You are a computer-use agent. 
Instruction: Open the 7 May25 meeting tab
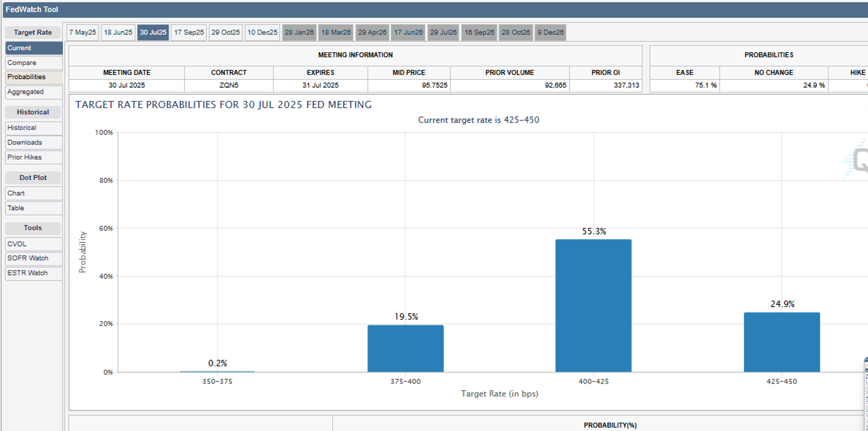click(x=83, y=32)
